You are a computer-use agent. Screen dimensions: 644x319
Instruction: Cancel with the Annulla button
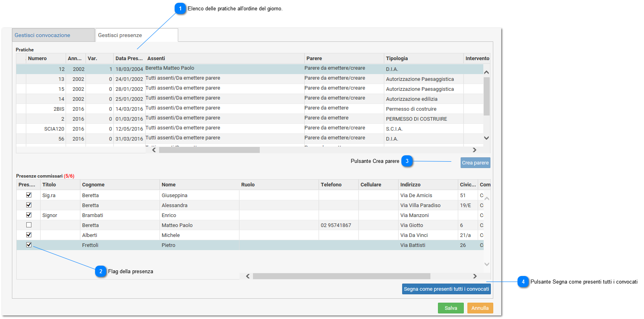pos(480,308)
